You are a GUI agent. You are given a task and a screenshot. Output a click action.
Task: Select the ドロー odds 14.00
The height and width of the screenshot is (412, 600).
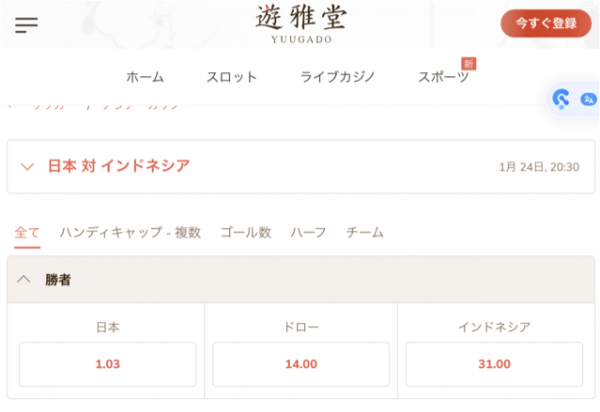(301, 364)
